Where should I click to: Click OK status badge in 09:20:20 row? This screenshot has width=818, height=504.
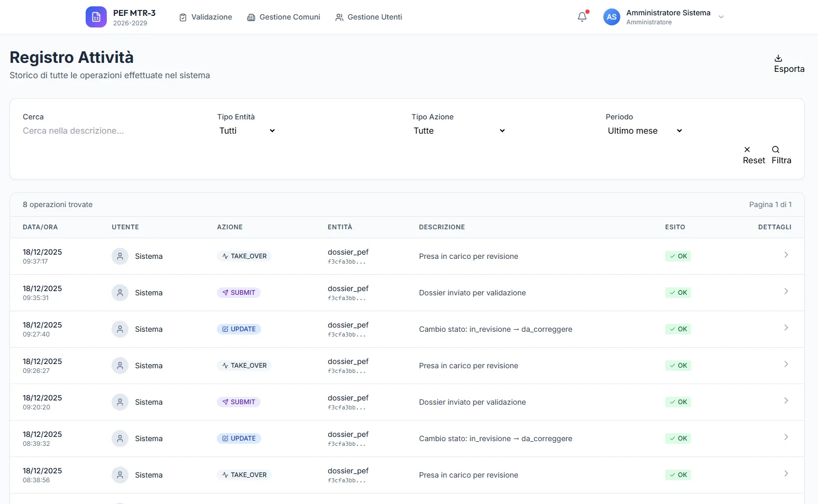point(678,402)
